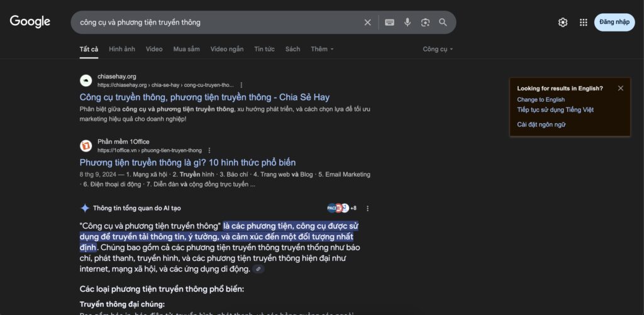644x315 pixels.
Task: Click the link chip after AI paragraph
Action: [258, 269]
